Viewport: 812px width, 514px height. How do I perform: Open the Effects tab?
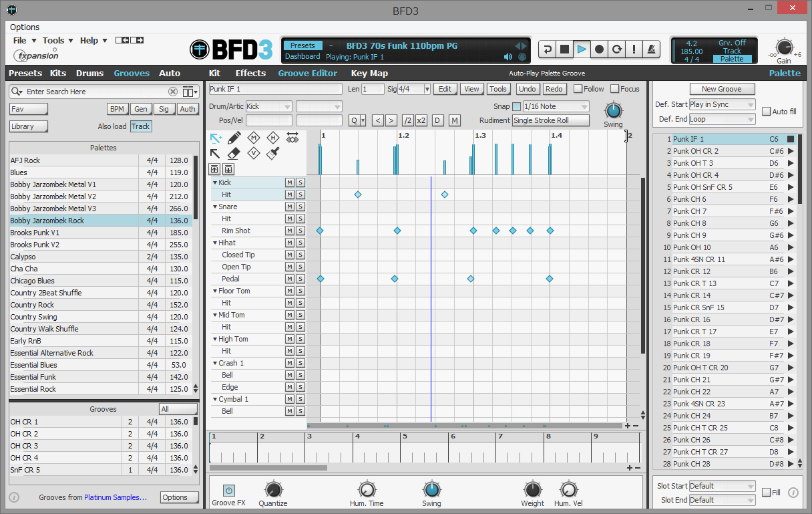[250, 74]
